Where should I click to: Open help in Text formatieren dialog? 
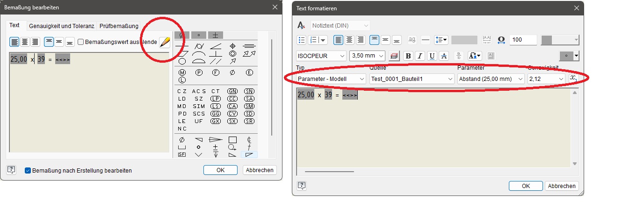coord(302,185)
